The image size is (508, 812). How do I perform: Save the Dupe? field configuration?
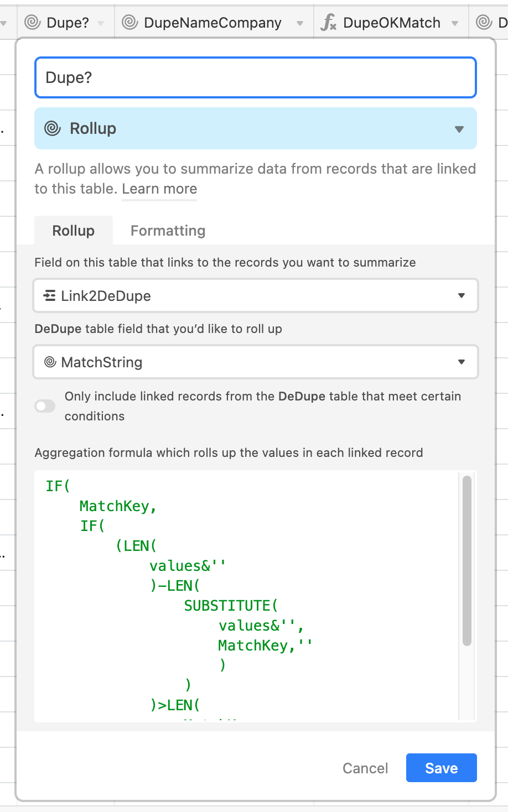click(x=441, y=768)
